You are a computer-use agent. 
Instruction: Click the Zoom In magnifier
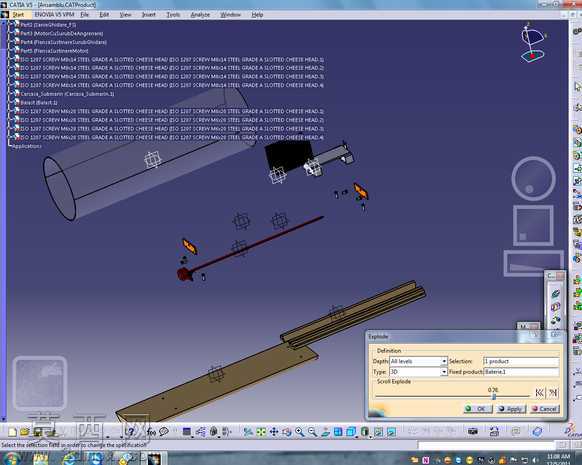coord(300,432)
